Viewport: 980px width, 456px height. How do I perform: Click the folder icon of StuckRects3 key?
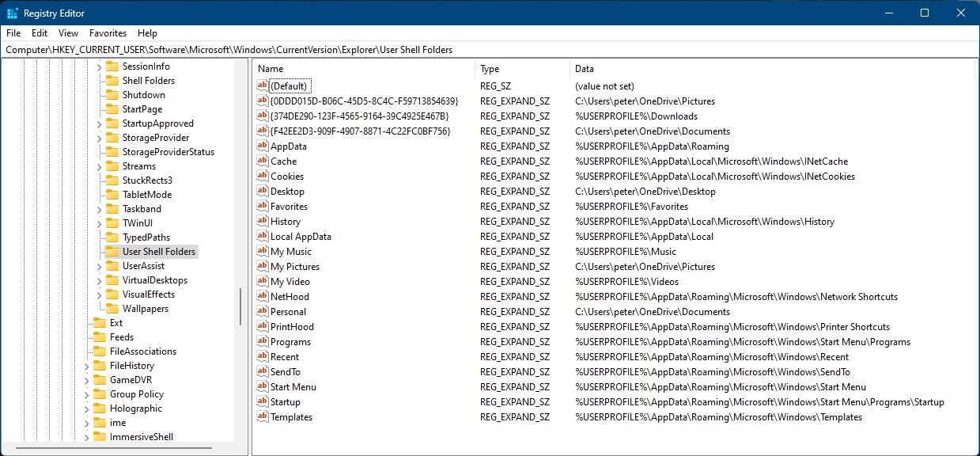[x=112, y=180]
